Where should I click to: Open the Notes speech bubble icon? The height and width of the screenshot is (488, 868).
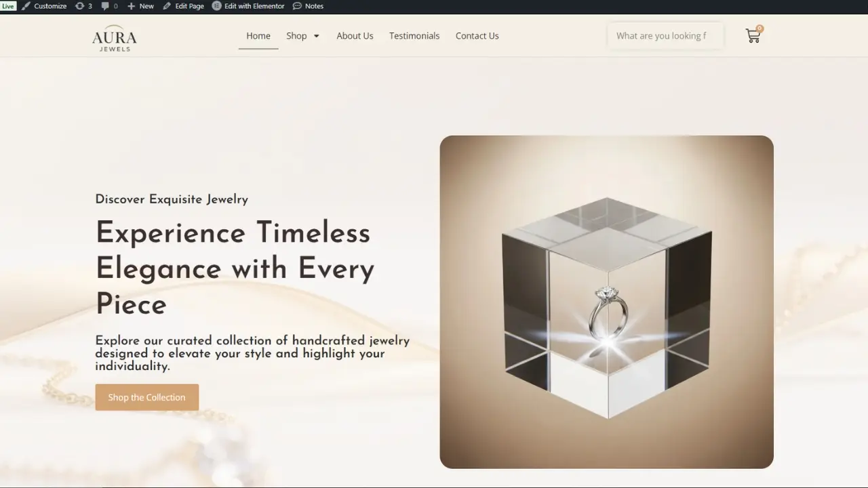tap(297, 6)
